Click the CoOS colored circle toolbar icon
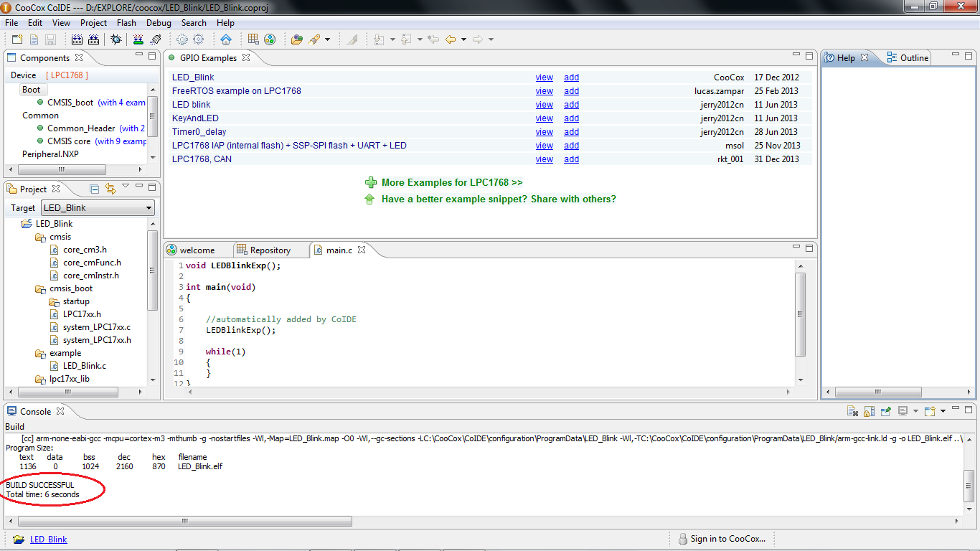980x551 pixels. tap(270, 39)
